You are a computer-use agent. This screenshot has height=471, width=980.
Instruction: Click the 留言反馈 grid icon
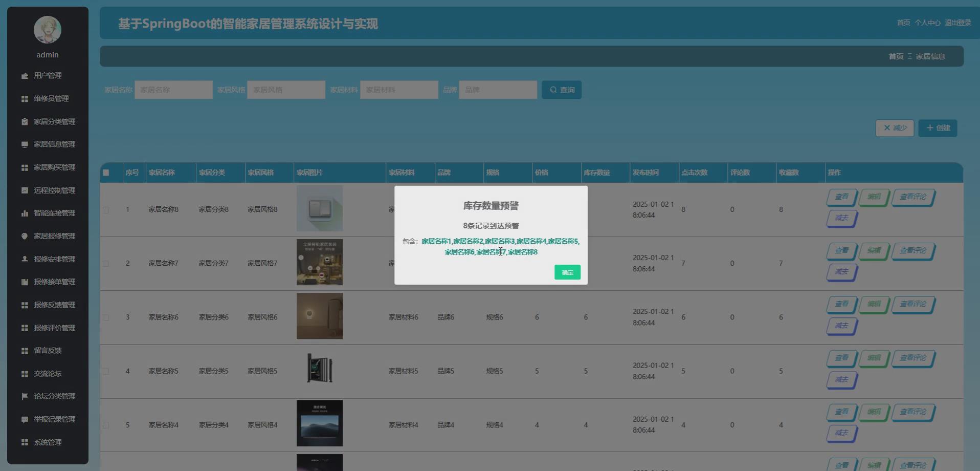pyautogui.click(x=25, y=351)
